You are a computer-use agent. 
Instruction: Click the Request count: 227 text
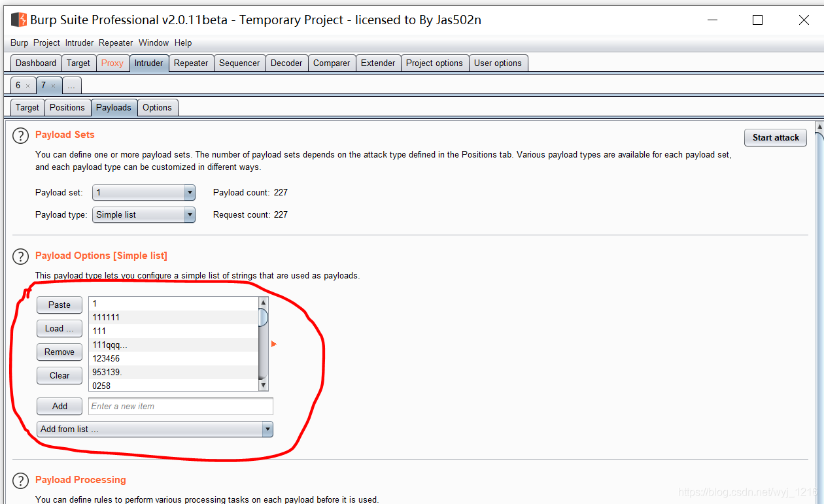coord(250,214)
